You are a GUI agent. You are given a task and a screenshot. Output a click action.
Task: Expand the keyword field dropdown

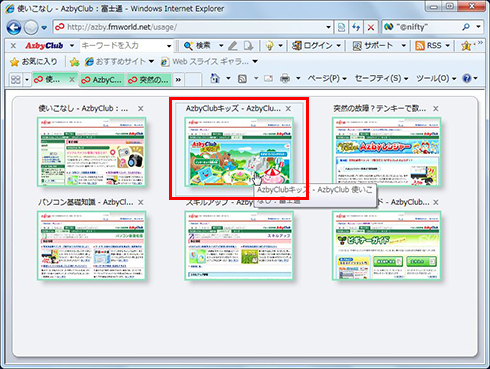[169, 46]
